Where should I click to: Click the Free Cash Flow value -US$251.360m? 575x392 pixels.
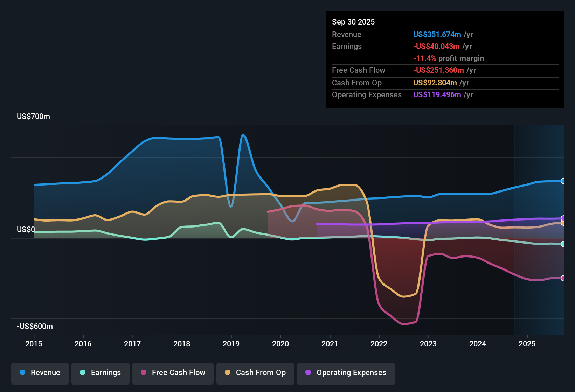[x=438, y=70]
